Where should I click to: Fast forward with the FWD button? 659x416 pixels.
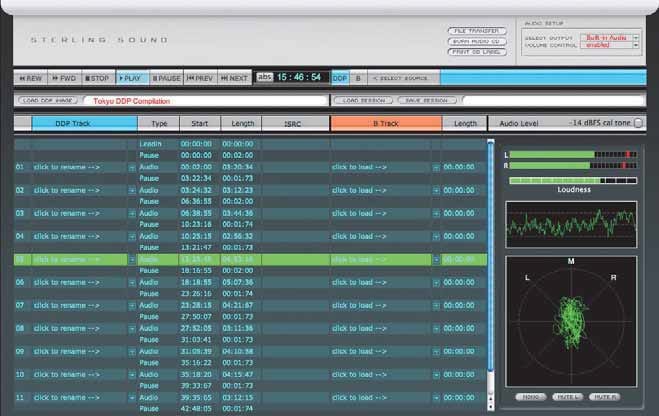point(64,78)
